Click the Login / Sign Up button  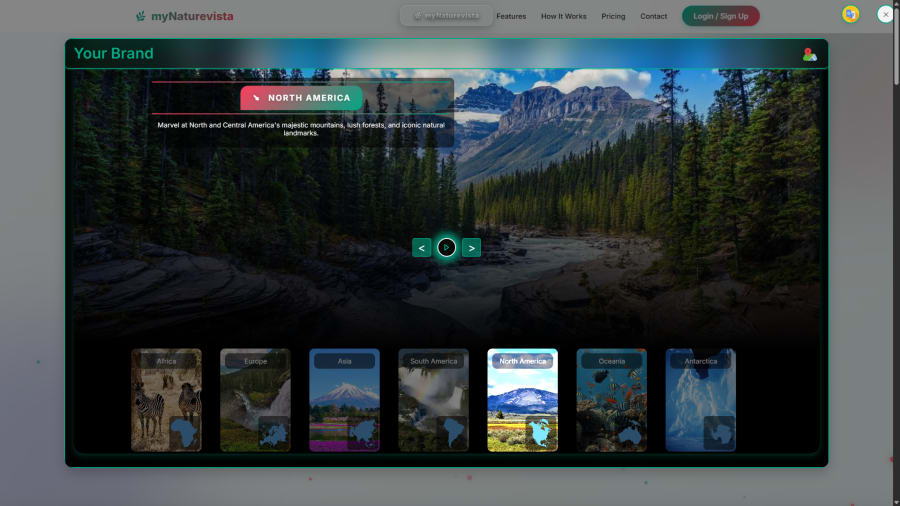[x=720, y=16]
